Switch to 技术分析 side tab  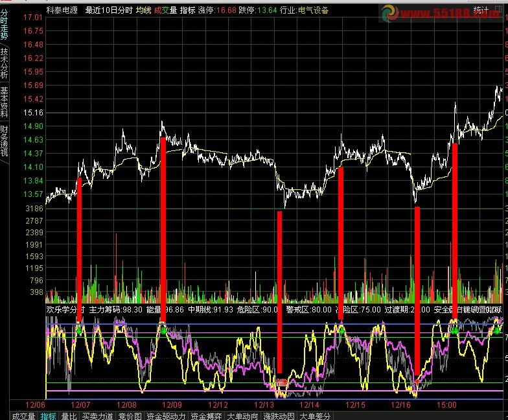4,63
